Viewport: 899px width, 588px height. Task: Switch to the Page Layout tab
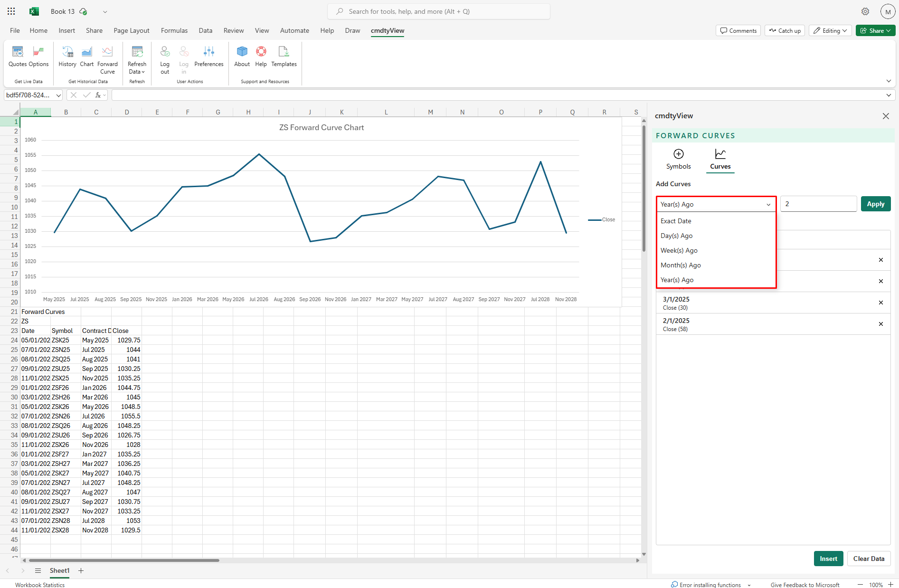[x=132, y=30]
